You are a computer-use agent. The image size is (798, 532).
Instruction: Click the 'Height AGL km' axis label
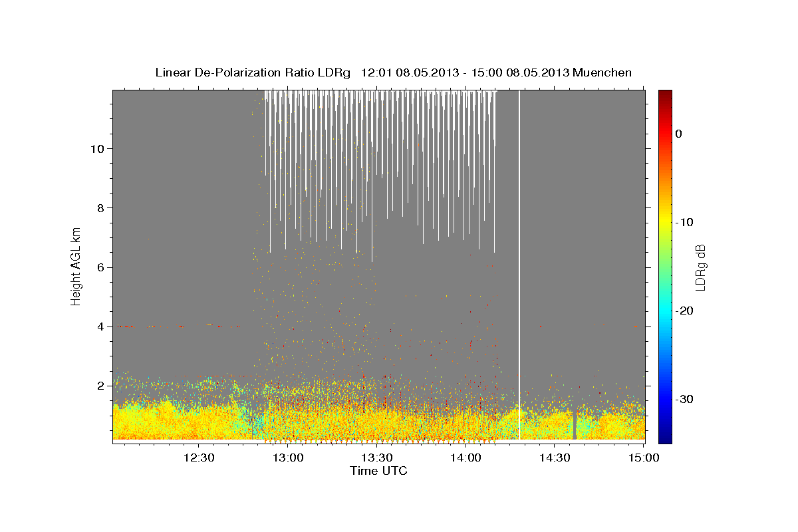click(x=76, y=265)
